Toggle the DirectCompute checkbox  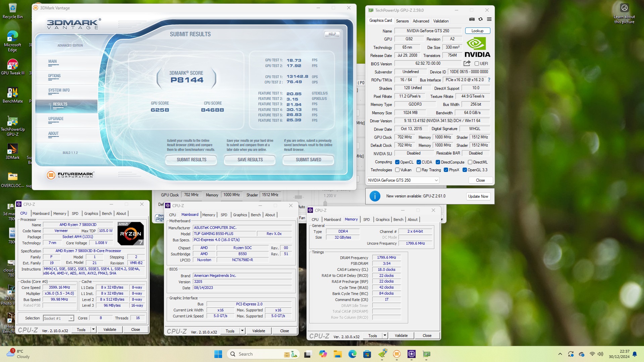point(438,162)
